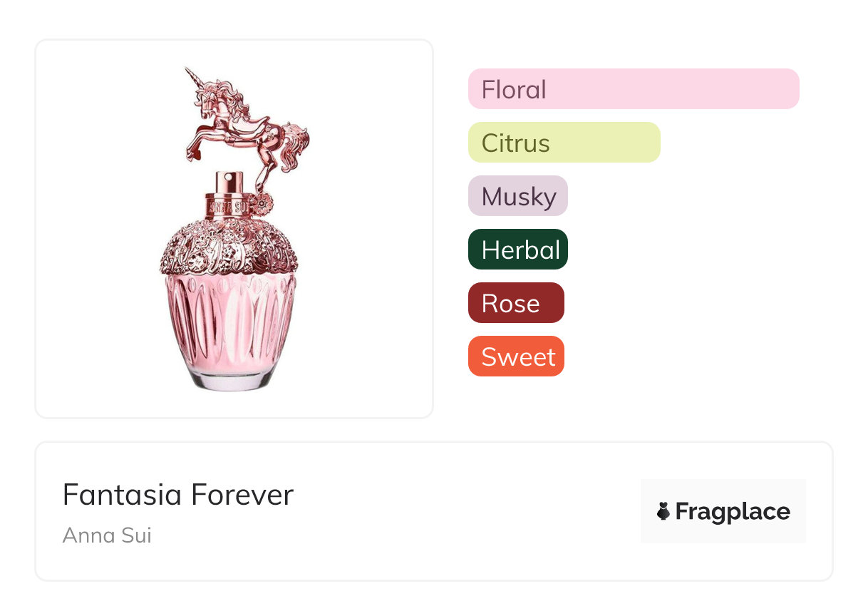This screenshot has width=868, height=616.
Task: Open the Anna Sui brand link
Action: [x=107, y=535]
